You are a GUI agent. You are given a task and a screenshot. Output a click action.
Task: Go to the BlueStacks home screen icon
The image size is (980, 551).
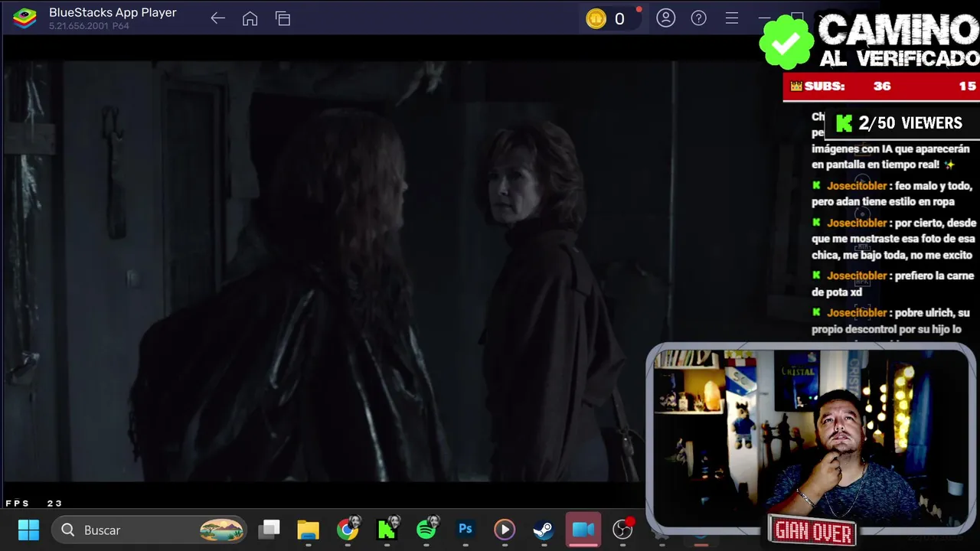[250, 18]
